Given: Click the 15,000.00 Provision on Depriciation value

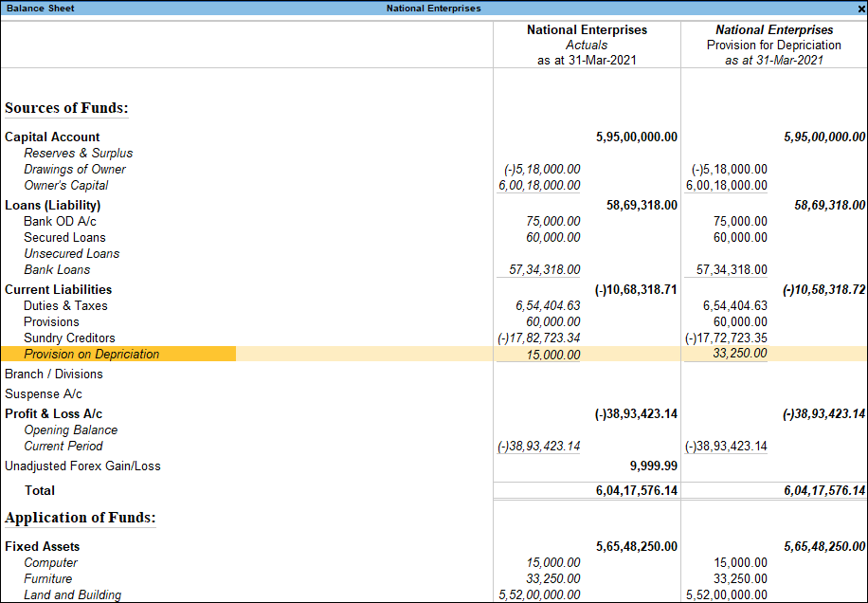Looking at the screenshot, I should tap(553, 355).
